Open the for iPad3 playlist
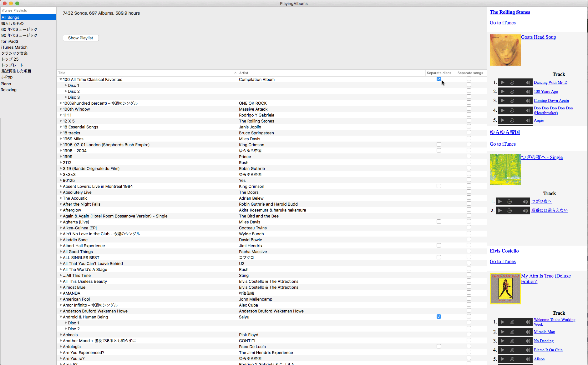Image resolution: width=588 pixels, height=365 pixels. point(28,41)
